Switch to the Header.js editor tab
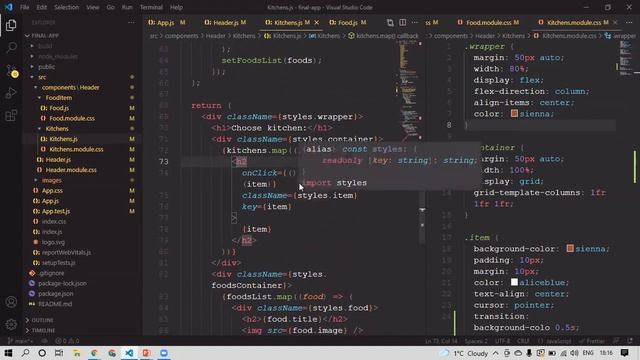The width and height of the screenshot is (640, 360). (225, 22)
